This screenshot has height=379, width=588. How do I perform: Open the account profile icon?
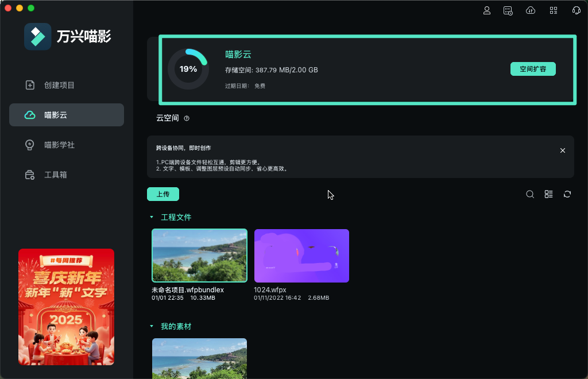[x=487, y=10]
